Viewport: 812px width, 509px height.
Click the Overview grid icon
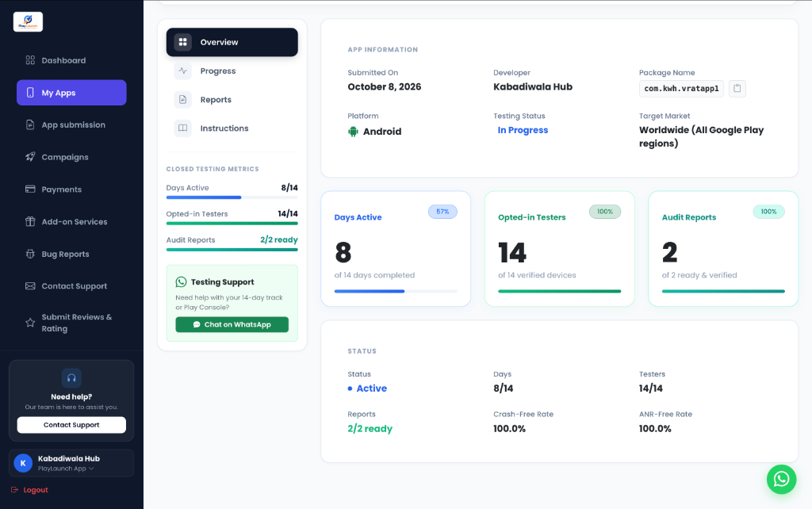point(183,42)
